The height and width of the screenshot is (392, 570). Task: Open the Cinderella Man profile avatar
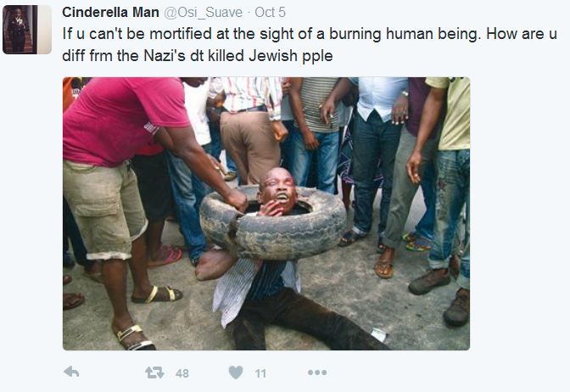27,30
